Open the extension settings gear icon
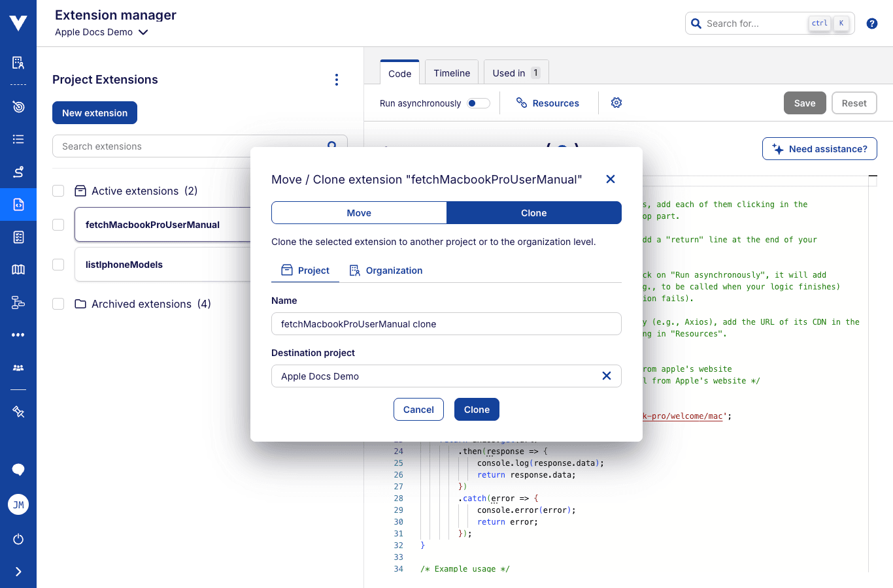Image resolution: width=893 pixels, height=588 pixels. pos(616,103)
